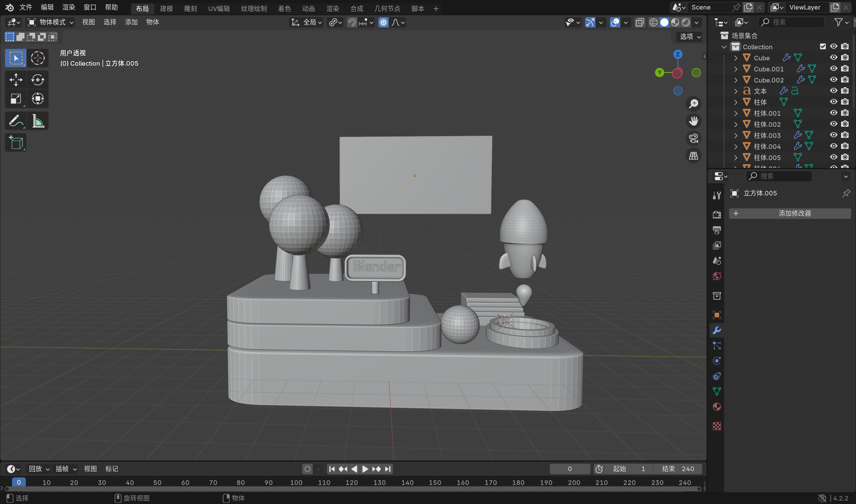This screenshot has height=504, width=856.
Task: Open the Material properties tab
Action: [717, 407]
